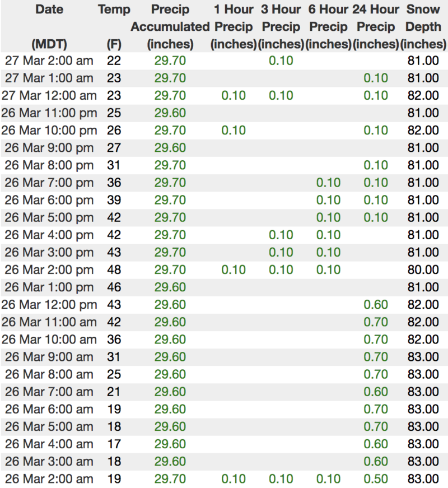Select the 26 Mar 1:00 pm date cell
448x488 pixels.
pyautogui.click(x=49, y=286)
